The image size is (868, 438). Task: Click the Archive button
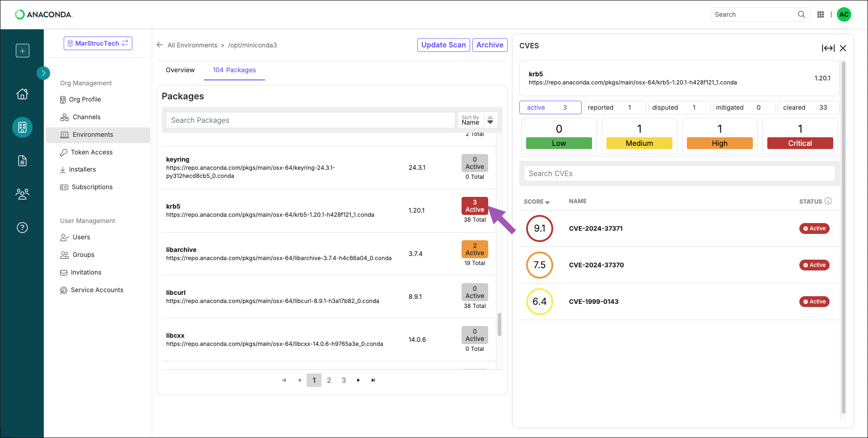(490, 45)
